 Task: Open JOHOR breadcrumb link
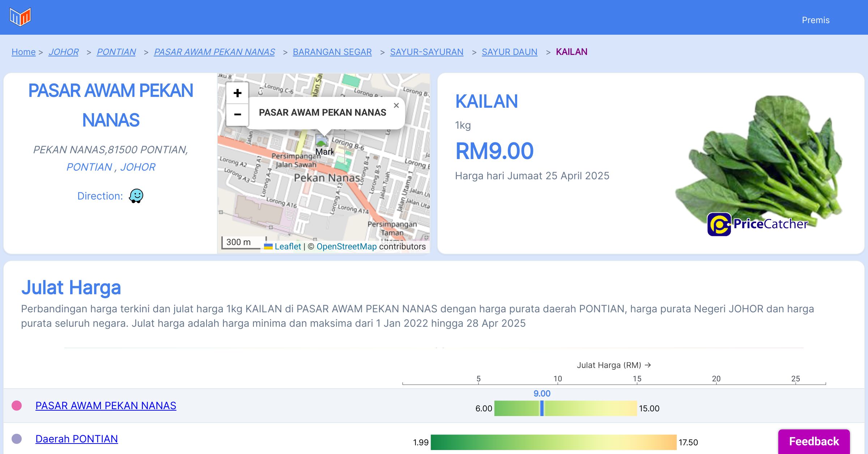pyautogui.click(x=64, y=52)
